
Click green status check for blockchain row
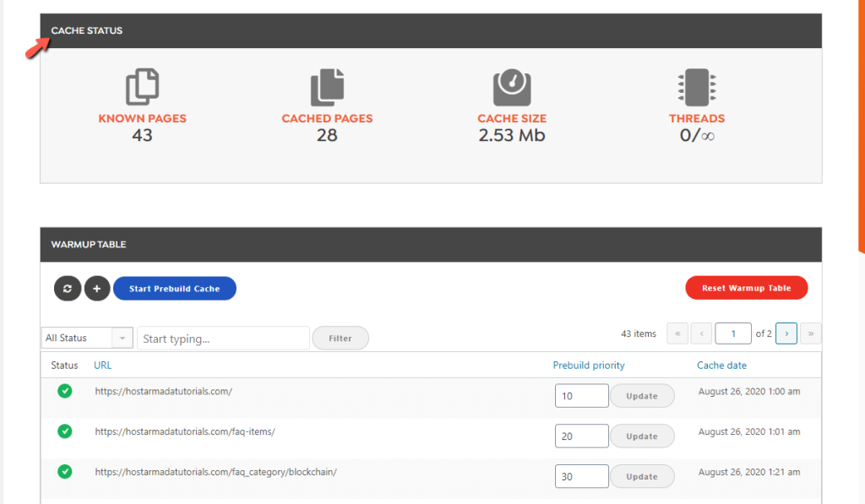[64, 471]
